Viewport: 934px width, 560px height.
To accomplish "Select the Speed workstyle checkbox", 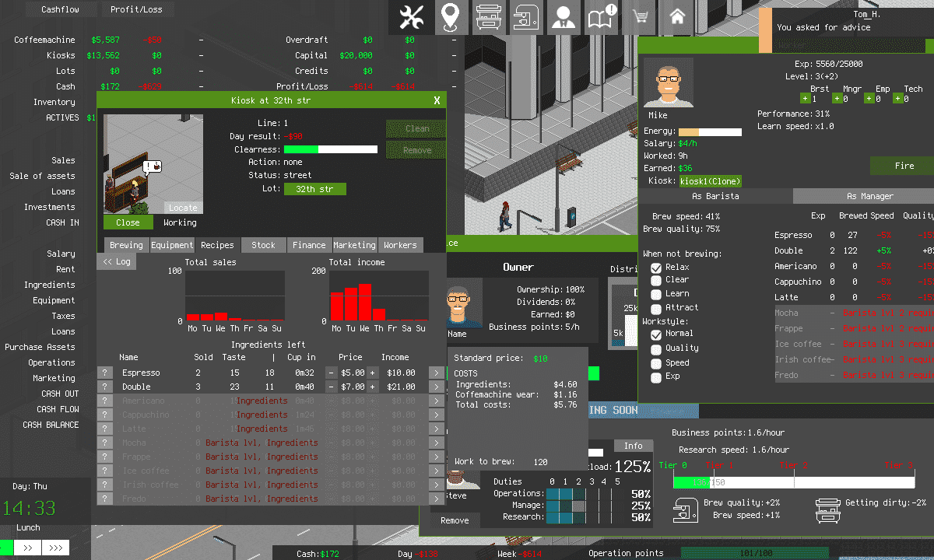I will [656, 362].
